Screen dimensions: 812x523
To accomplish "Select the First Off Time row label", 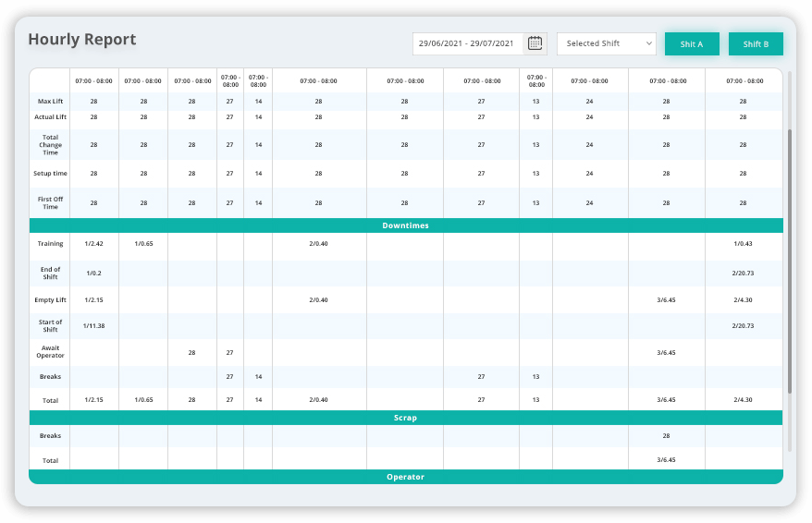I will pyautogui.click(x=50, y=201).
